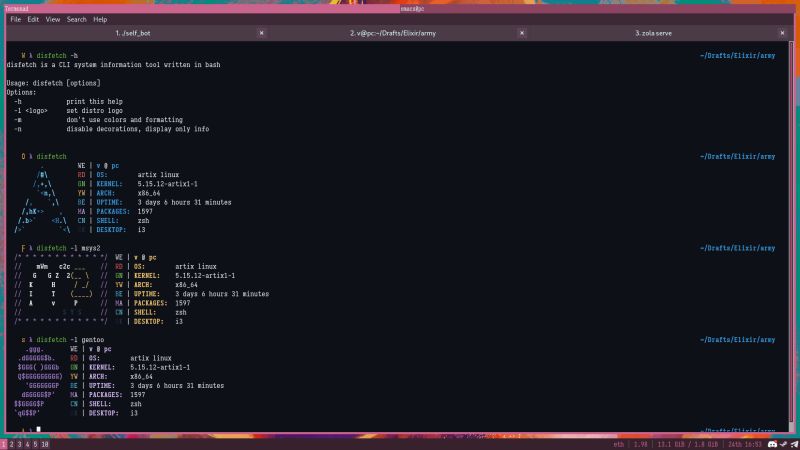Viewport: 800px width, 450px height.
Task: Click the 'disable decorations, display only info' text
Action: coord(138,129)
